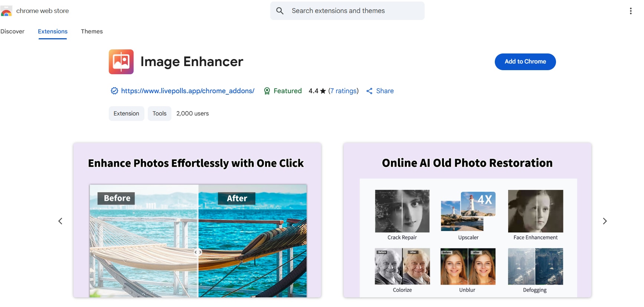
Task: Click the Extension category chip
Action: [x=126, y=114]
